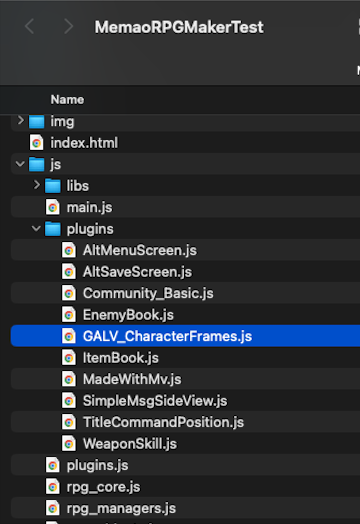Collapse the plugins folder disclosure arrow
Viewport: 360px width, 524px height.
pos(36,229)
